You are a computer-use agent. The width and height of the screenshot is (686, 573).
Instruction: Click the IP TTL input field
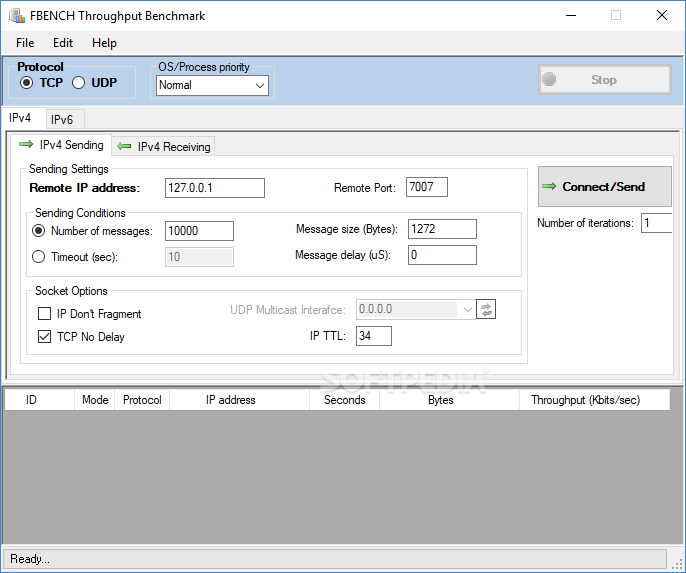coord(374,336)
